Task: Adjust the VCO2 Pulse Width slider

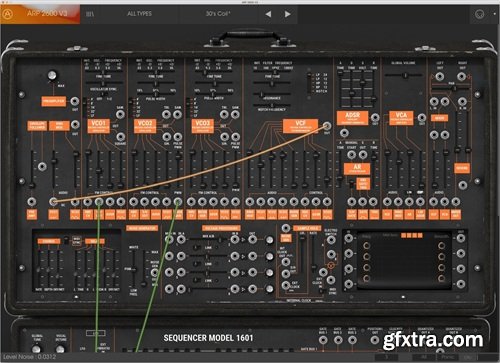Action: (156, 95)
